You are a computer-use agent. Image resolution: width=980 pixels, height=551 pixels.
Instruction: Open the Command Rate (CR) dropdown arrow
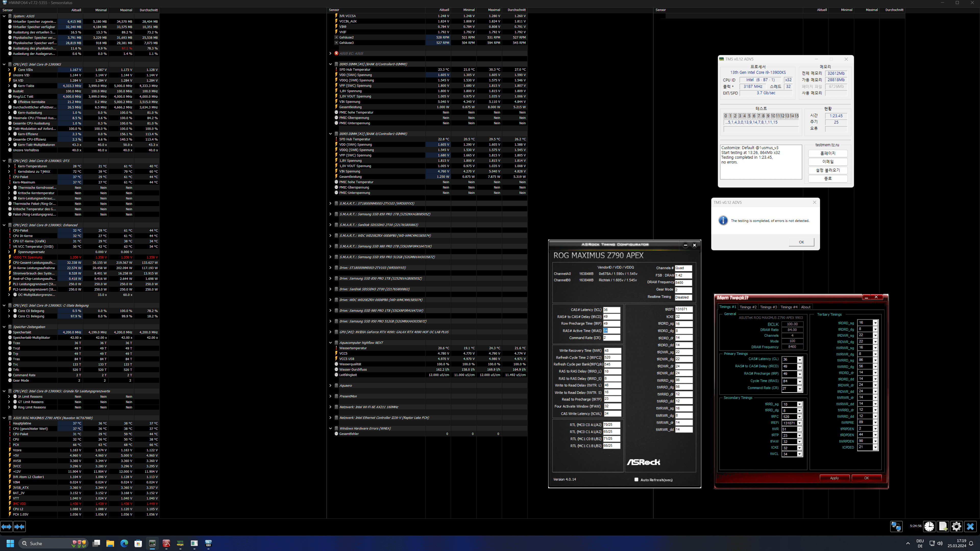pos(800,389)
